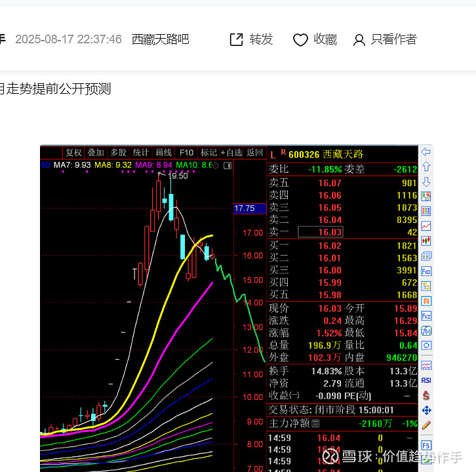Viewport: 476px width, 472px height.
Task: Click the FS icon in sidebar
Action: pyautogui.click(x=426, y=445)
